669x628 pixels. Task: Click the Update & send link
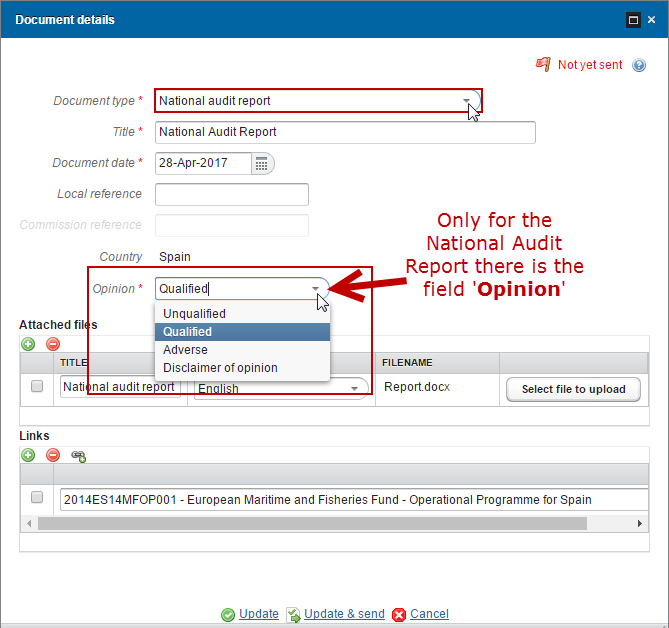point(344,614)
